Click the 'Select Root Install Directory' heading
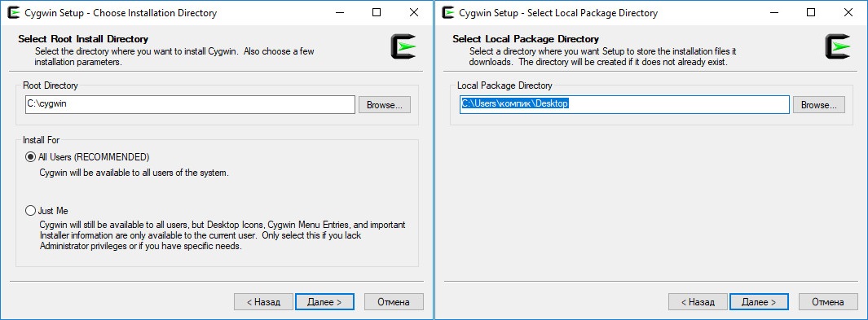The height and width of the screenshot is (320, 868). 83,39
